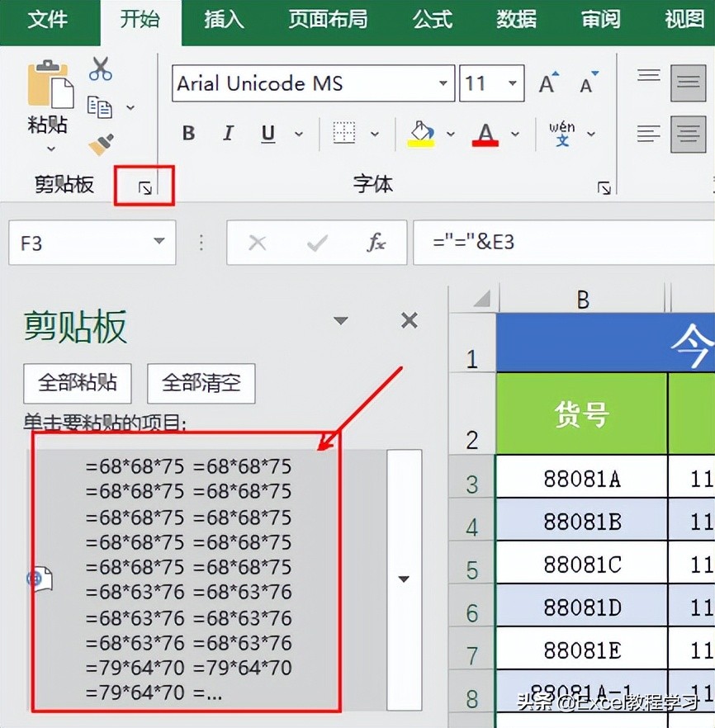Select row 5 header
The width and height of the screenshot is (715, 728).
tap(472, 562)
